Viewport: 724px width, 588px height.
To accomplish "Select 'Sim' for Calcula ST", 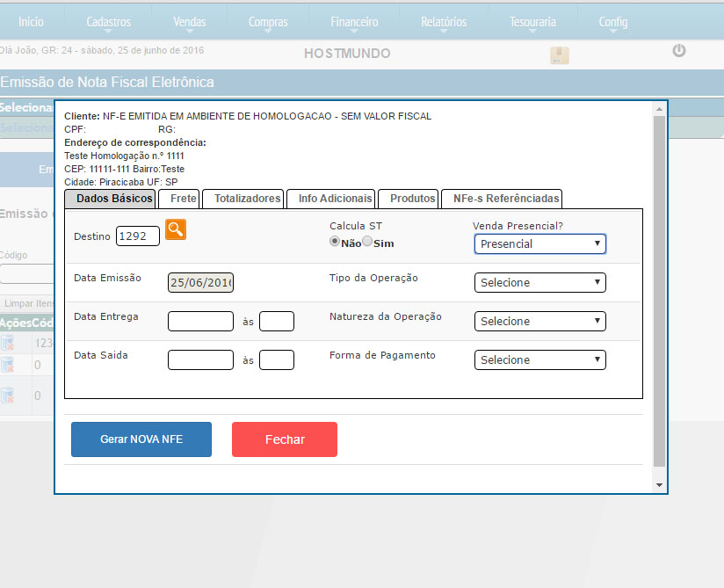I will tap(367, 242).
